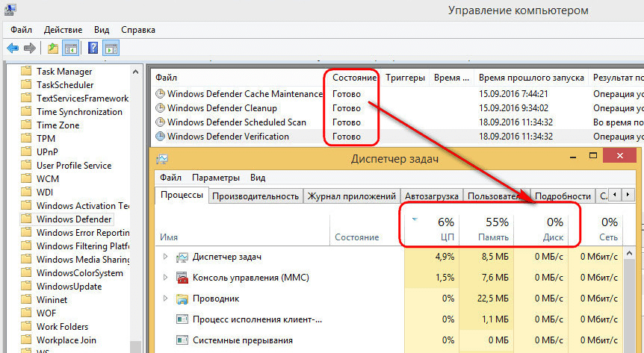Viewport: 644px width, 353px height.
Task: Open the Параметры menu in Task Manager
Action: (216, 178)
